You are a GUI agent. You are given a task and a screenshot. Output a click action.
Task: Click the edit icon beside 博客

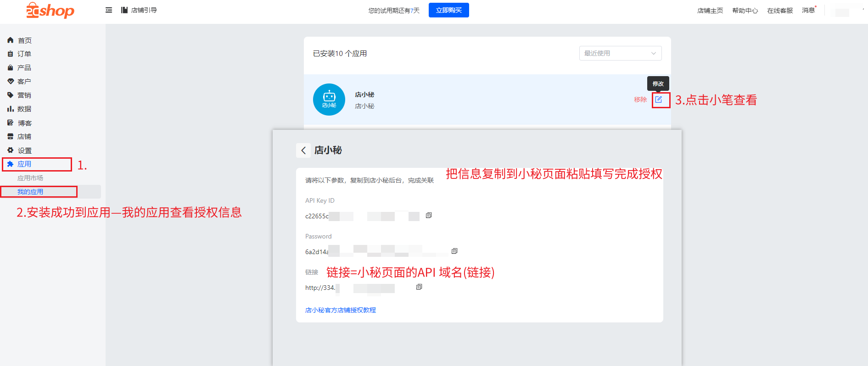tap(10, 123)
